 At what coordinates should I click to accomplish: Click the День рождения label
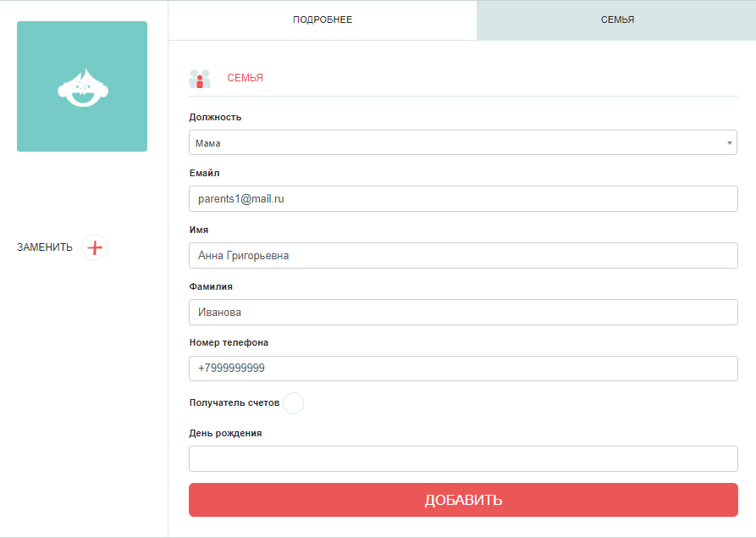(225, 433)
